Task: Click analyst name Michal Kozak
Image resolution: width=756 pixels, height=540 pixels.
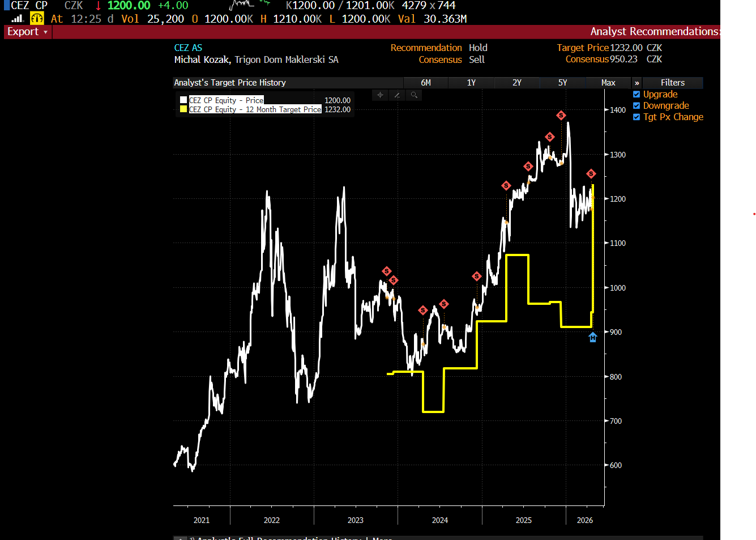Action: [202, 60]
